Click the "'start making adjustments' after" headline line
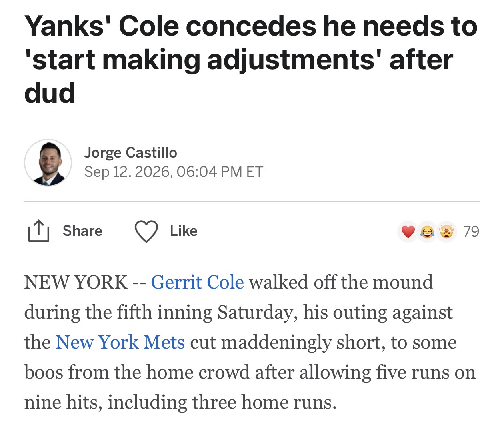504x429 pixels. [x=239, y=60]
